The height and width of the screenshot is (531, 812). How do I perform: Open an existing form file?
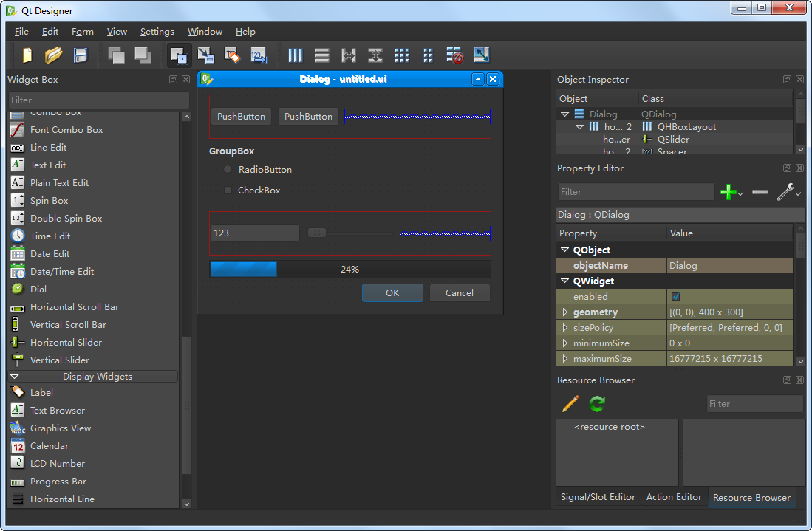(x=53, y=55)
